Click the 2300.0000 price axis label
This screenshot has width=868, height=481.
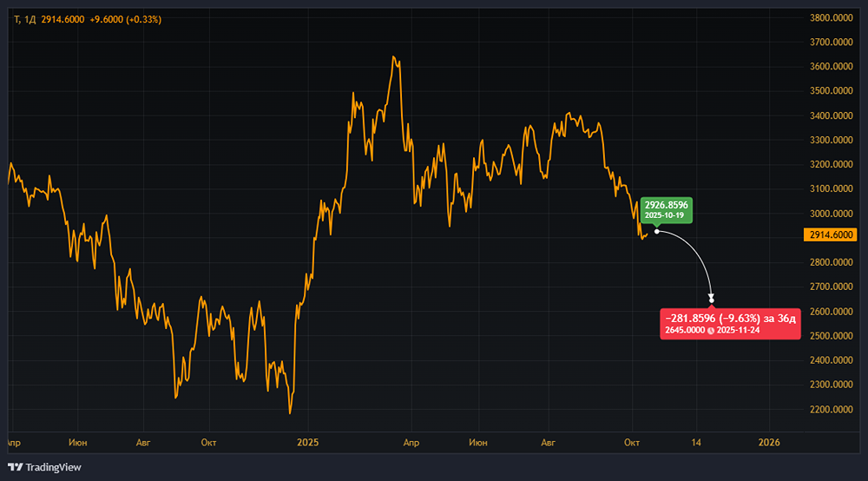pyautogui.click(x=831, y=385)
